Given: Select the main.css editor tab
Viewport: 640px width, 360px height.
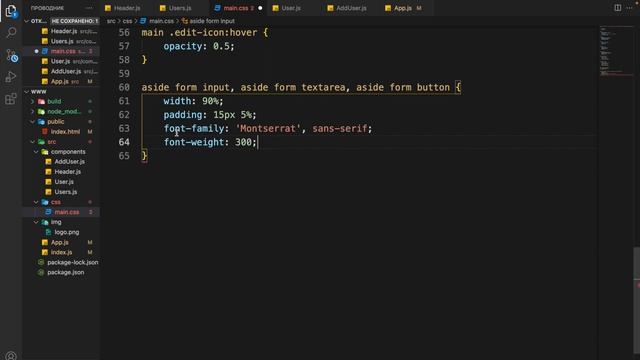Looking at the screenshot, I should click(x=239, y=8).
